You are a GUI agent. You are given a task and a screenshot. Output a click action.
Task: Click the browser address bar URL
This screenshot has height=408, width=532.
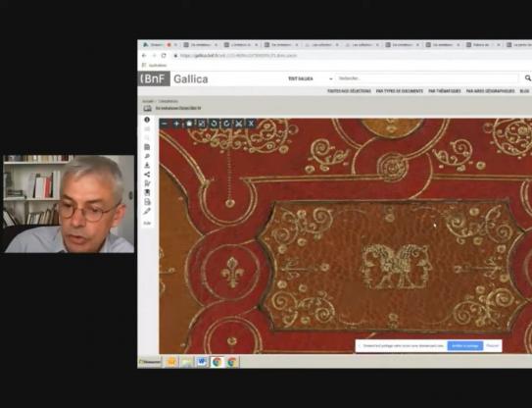[239, 55]
